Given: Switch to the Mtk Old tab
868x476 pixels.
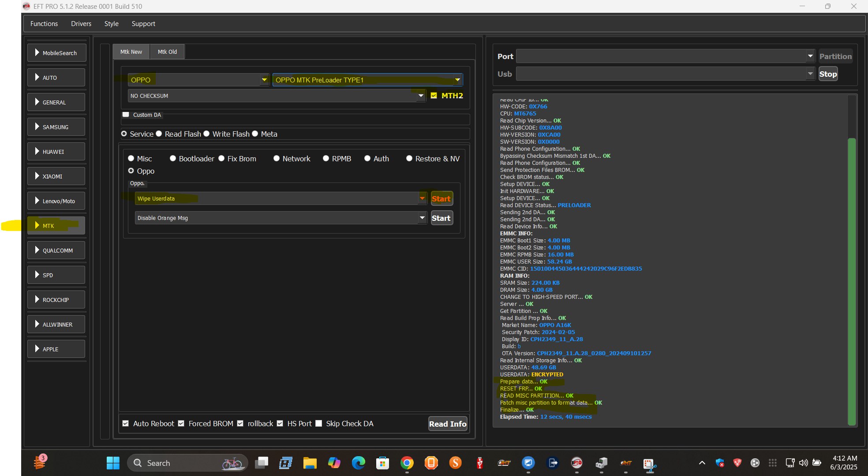Looking at the screenshot, I should tap(167, 52).
